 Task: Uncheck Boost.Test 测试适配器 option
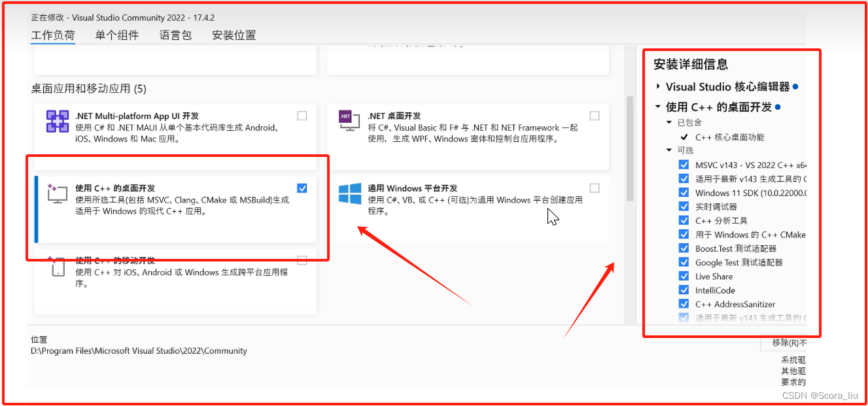point(684,248)
